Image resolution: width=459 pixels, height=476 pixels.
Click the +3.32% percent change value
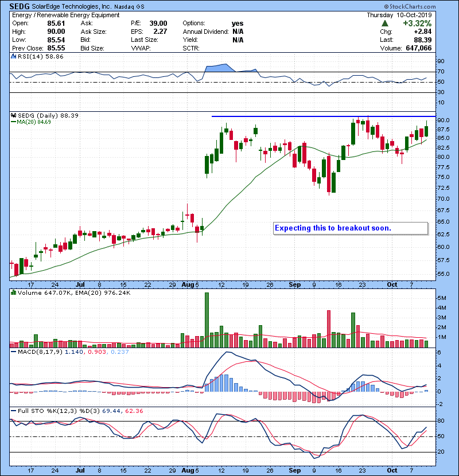click(417, 24)
